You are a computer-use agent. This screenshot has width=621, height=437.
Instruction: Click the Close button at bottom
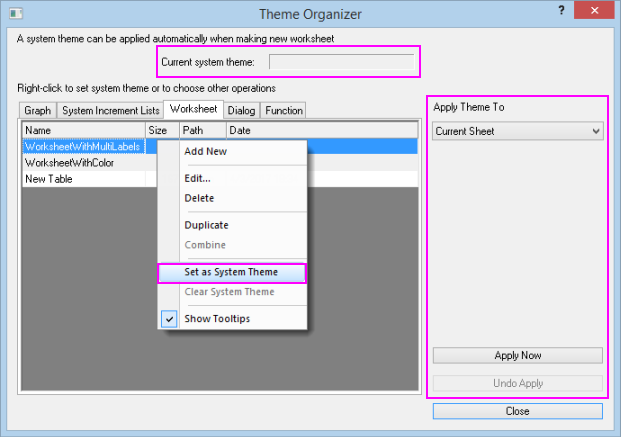517,411
